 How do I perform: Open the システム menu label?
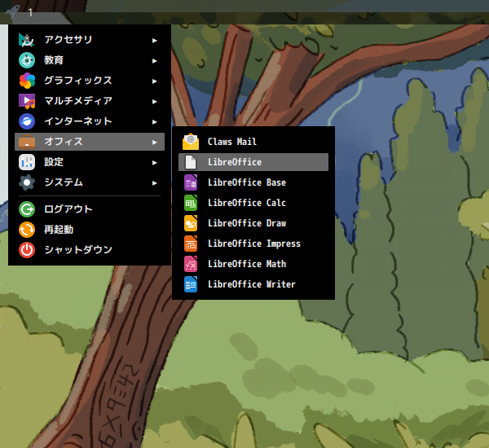click(x=64, y=182)
